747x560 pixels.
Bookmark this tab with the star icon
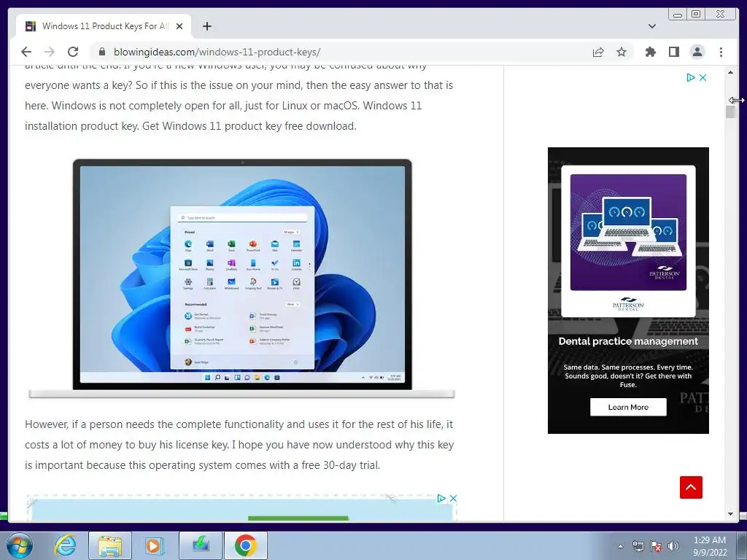pos(622,52)
